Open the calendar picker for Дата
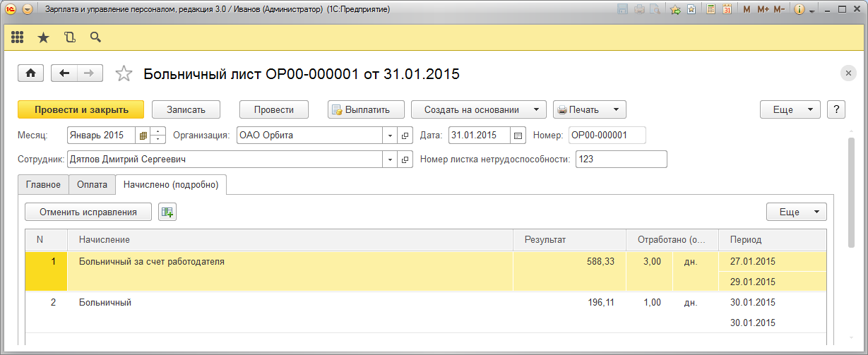The width and height of the screenshot is (868, 355). (x=518, y=136)
